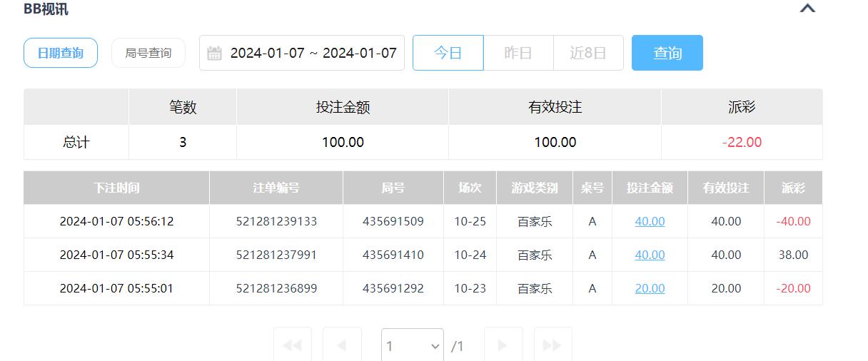Select round number 435691410
868x361 pixels.
[393, 255]
